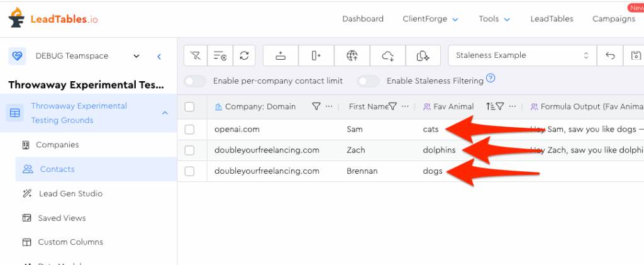Click the Company: Domain filter icon
The width and height of the screenshot is (644, 265).
(x=316, y=106)
